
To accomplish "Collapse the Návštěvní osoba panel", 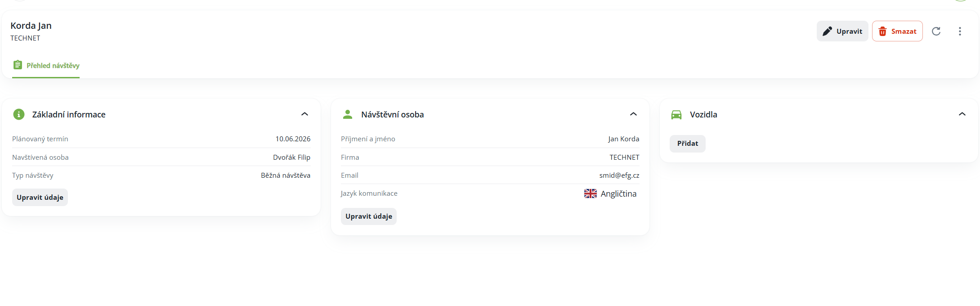I will pos(633,114).
